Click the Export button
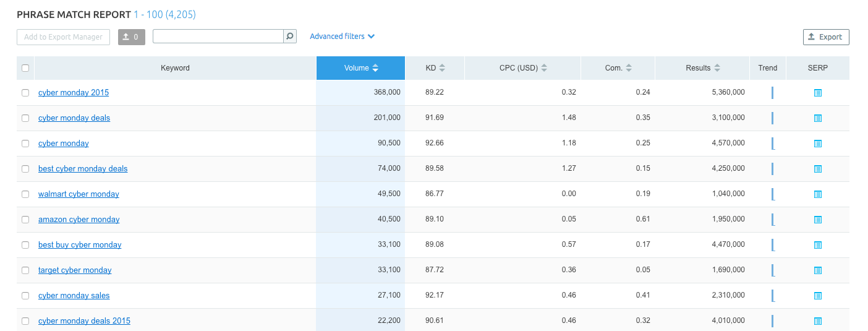The width and height of the screenshot is (868, 331). (x=826, y=37)
